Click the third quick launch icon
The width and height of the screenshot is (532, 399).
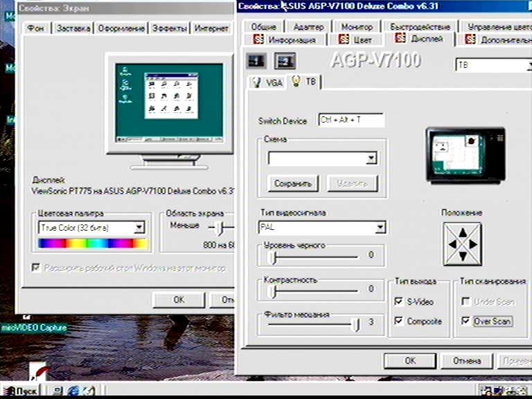pyautogui.click(x=88, y=391)
